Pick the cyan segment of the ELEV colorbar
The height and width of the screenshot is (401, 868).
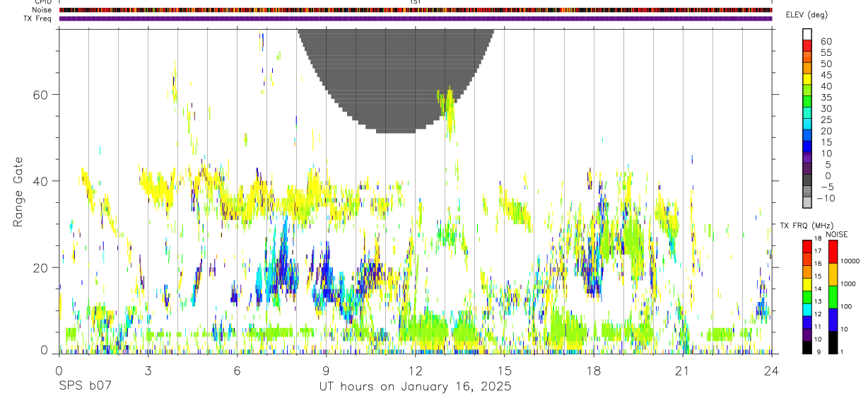click(x=807, y=125)
